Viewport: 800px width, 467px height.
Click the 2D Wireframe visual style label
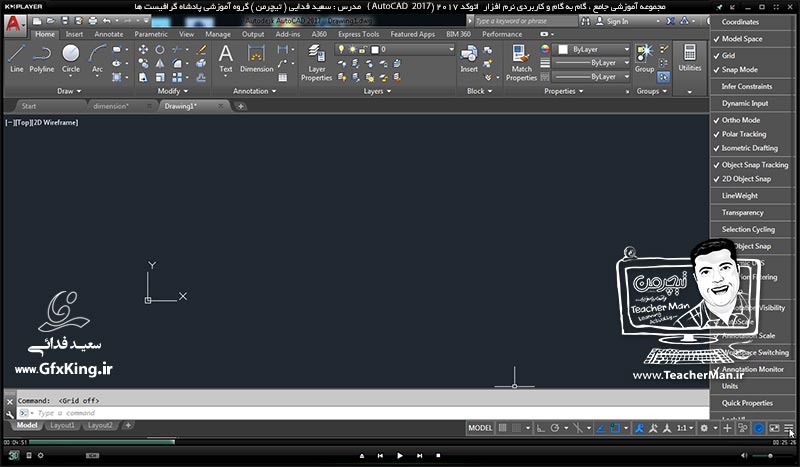click(x=56, y=122)
